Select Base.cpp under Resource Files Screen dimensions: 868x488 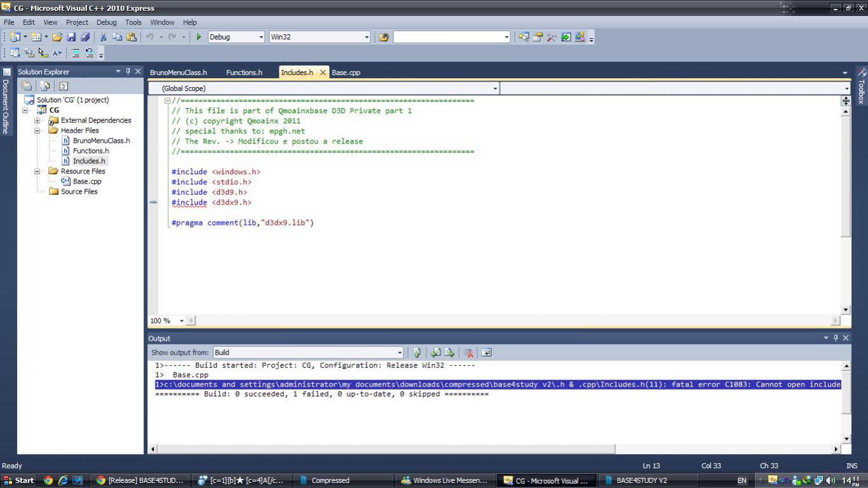point(87,181)
